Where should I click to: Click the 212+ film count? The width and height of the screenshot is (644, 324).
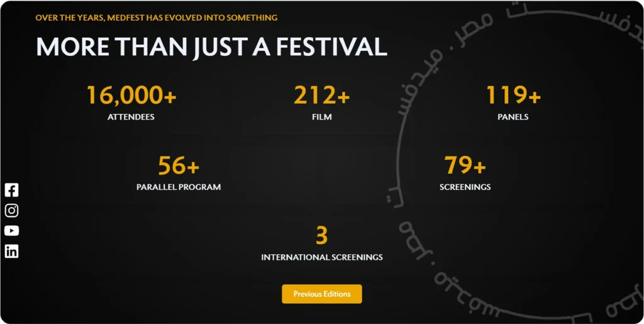click(x=321, y=96)
